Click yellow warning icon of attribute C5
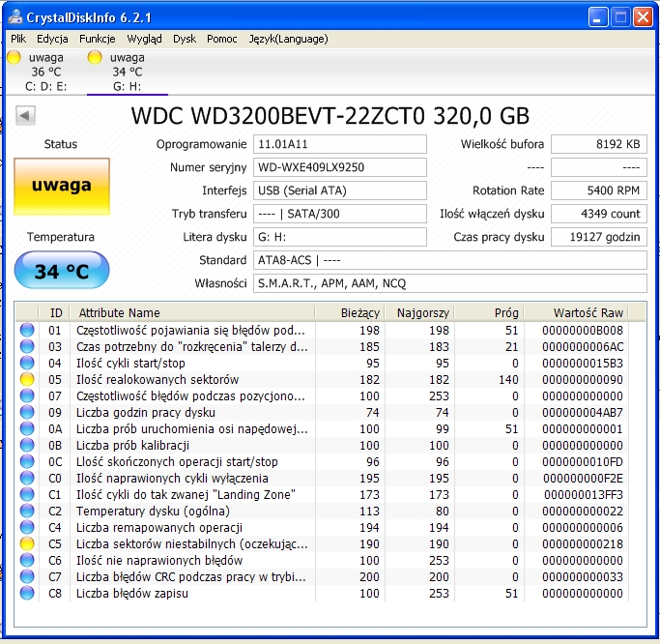660x644 pixels. coord(27,543)
